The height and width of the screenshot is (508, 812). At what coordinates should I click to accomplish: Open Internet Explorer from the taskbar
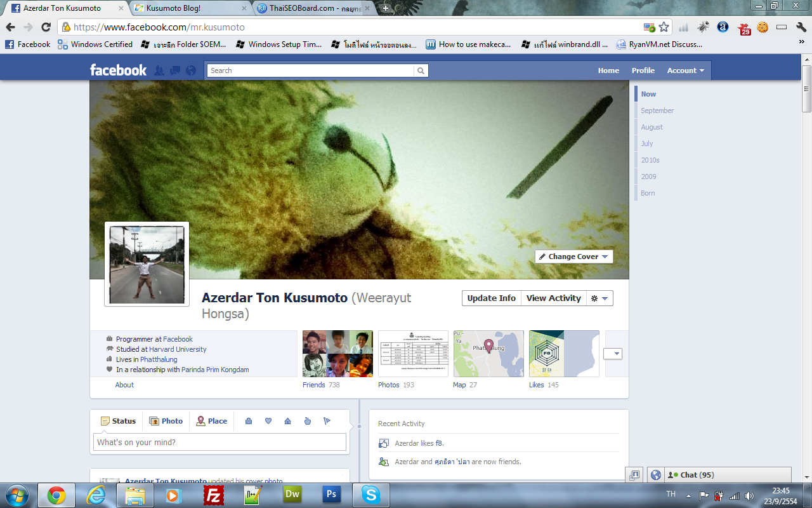point(96,495)
